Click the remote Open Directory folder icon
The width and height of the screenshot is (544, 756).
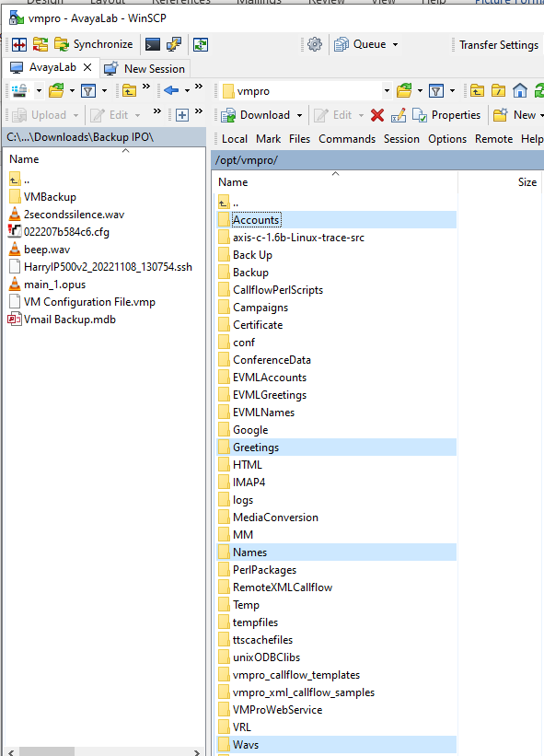point(404,90)
